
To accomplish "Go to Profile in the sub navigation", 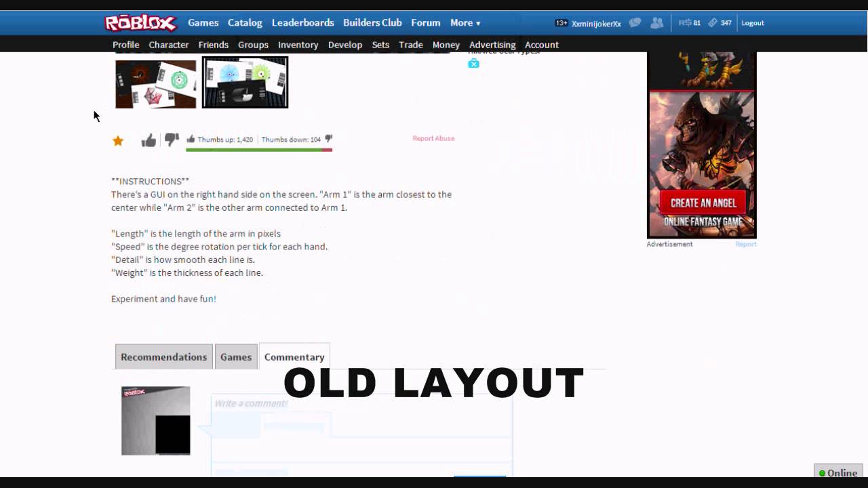I will (x=126, y=45).
